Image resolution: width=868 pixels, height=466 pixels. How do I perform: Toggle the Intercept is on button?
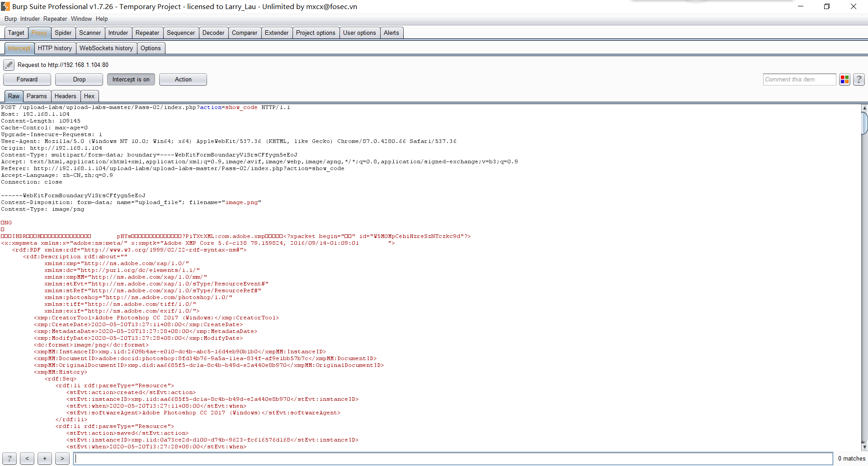(x=131, y=80)
